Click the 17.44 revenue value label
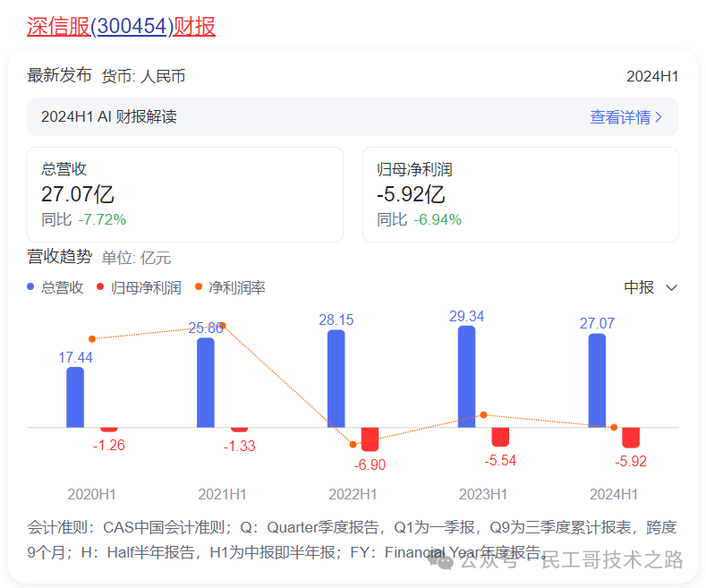Viewport: 706px width, 588px height. 75,357
